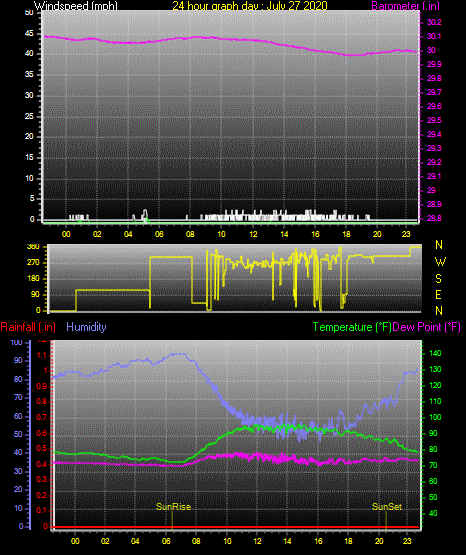
Task: Click the S compass letter
Action: (x=438, y=279)
